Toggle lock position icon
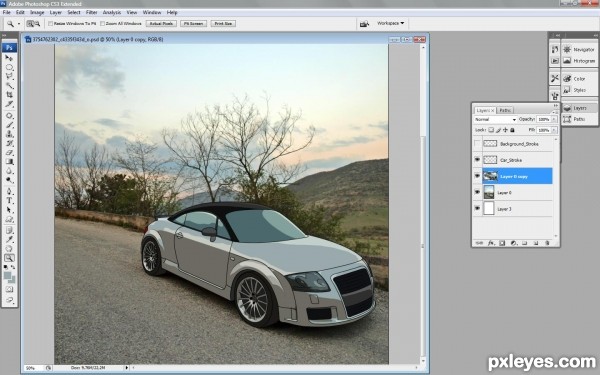Screen dimensions: 600x375 pyautogui.click(x=505, y=130)
